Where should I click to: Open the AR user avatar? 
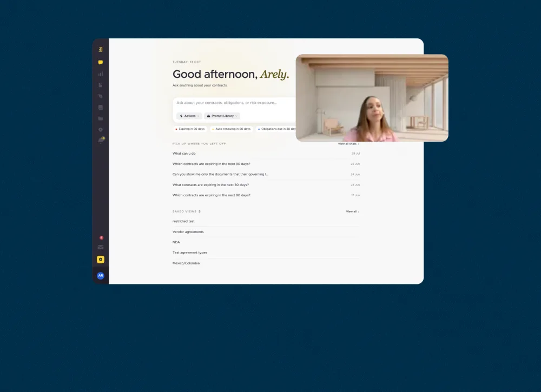(x=101, y=275)
